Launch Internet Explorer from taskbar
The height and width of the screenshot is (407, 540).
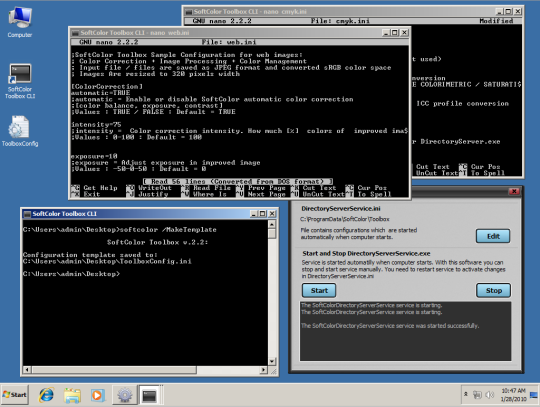coord(46,395)
